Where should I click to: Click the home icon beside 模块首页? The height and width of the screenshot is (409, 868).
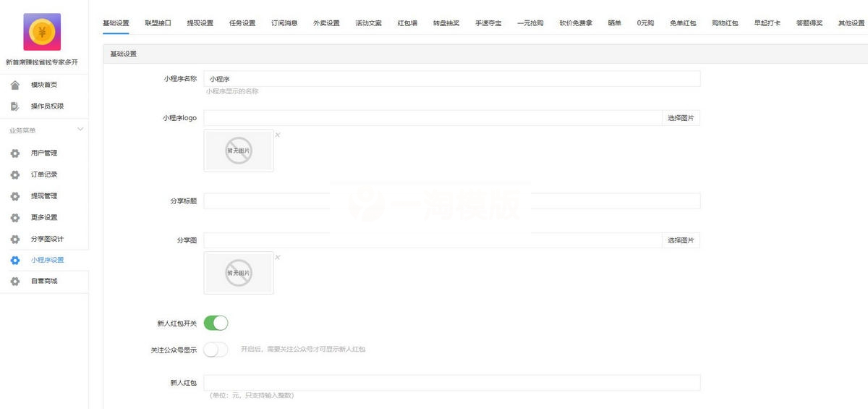click(x=14, y=85)
